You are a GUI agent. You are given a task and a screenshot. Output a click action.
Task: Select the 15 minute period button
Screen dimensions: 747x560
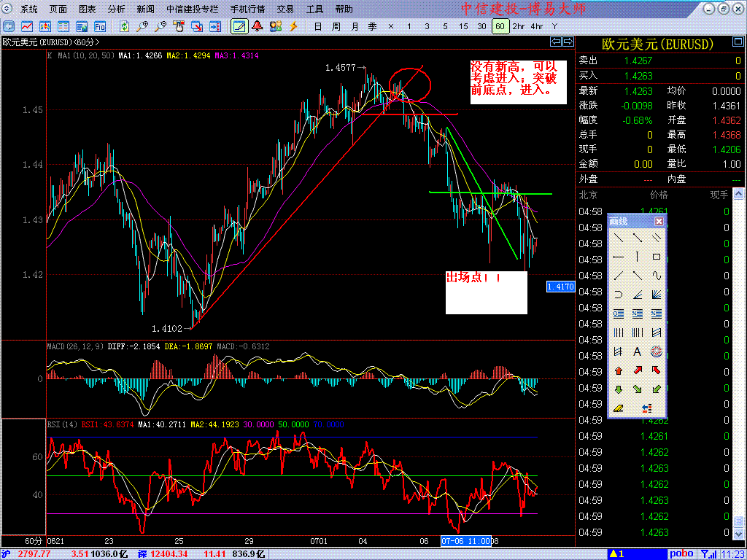(463, 27)
